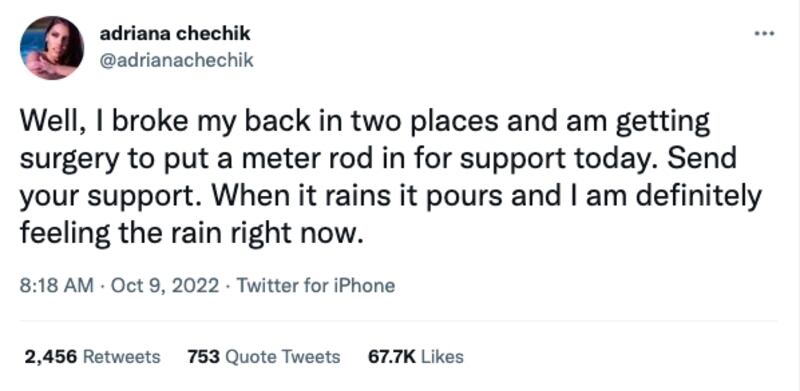Open the 8:18 AM timestamp link

coord(57,285)
